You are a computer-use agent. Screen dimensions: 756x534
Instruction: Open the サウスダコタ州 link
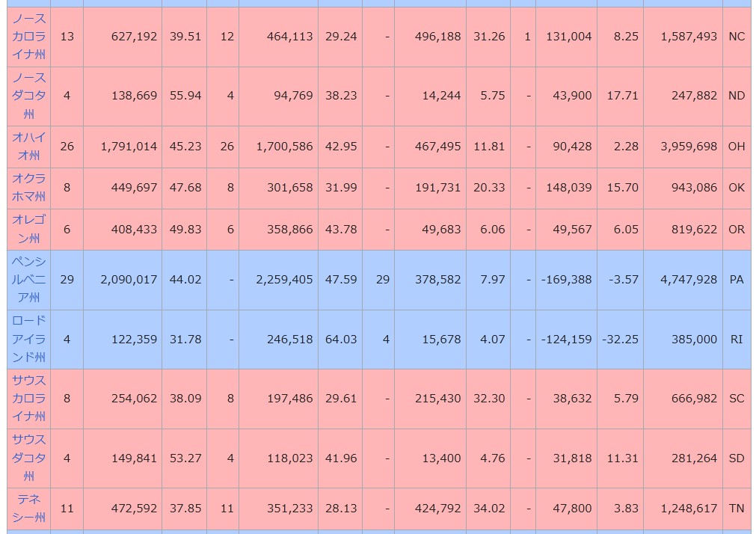29,458
